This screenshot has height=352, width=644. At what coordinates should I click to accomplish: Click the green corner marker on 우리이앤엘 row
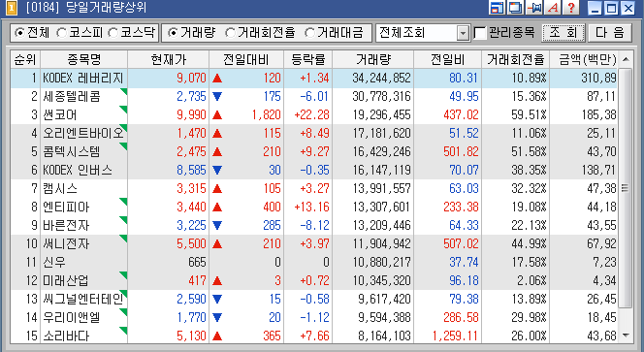point(123,311)
